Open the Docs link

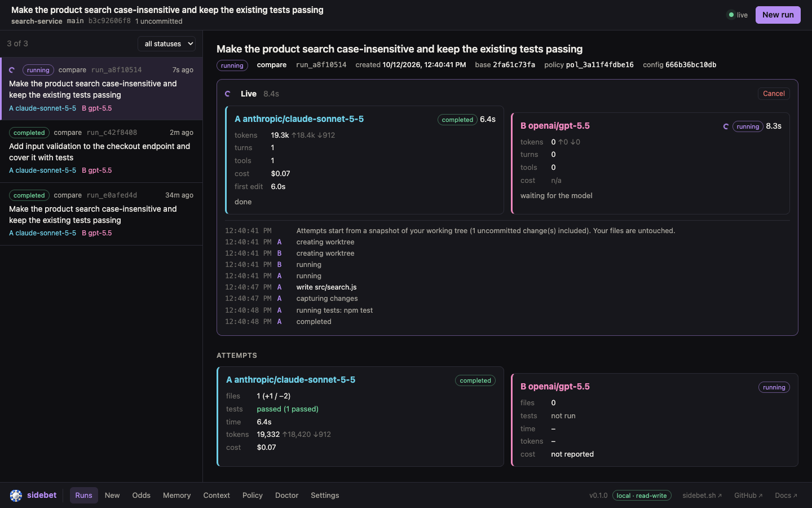click(x=786, y=496)
